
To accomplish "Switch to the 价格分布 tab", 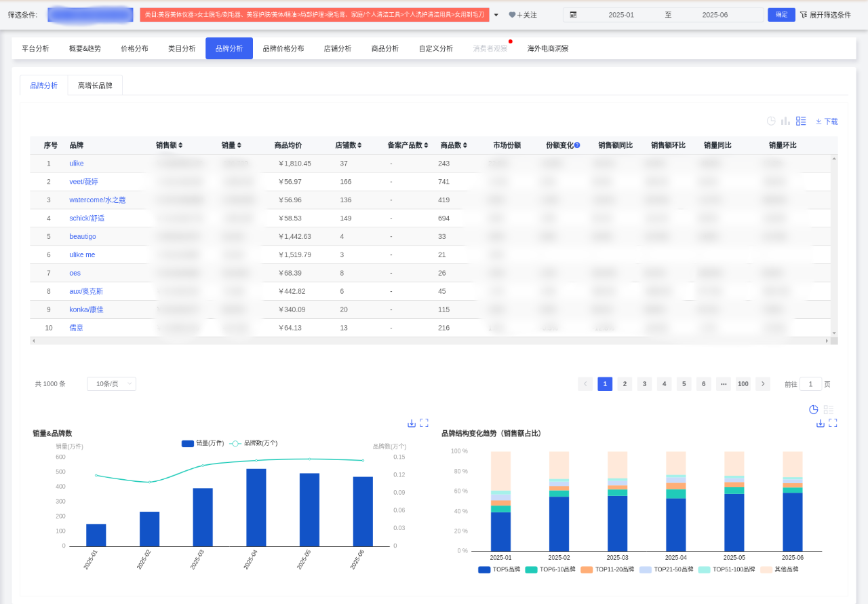I will pyautogui.click(x=134, y=48).
